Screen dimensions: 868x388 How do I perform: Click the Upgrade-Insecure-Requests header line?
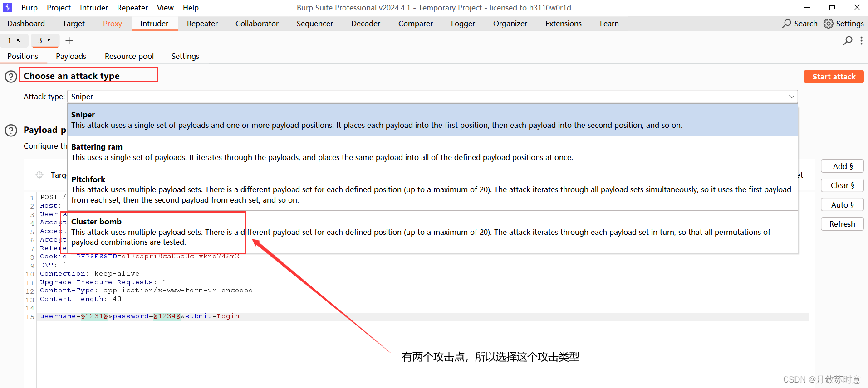tap(103, 282)
